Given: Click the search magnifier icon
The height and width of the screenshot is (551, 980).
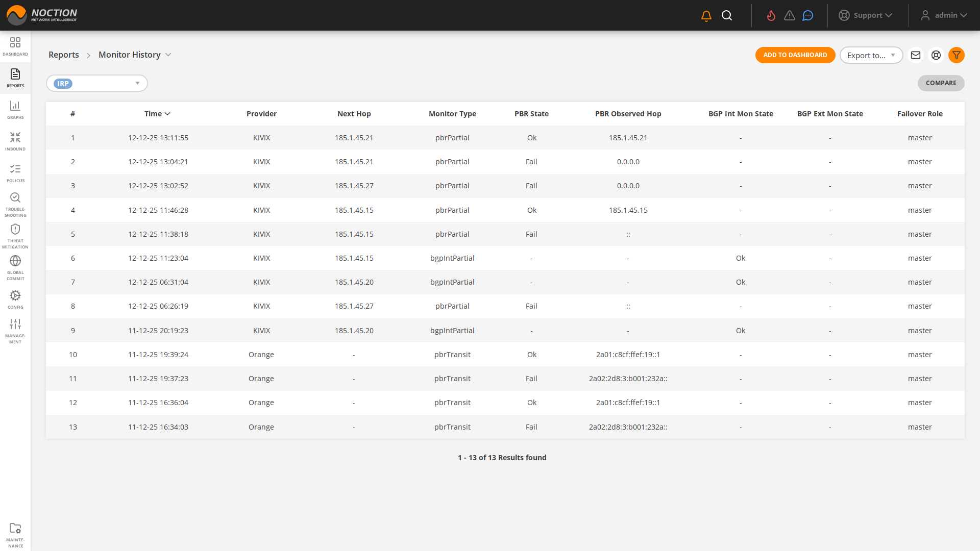Looking at the screenshot, I should click(x=727, y=16).
